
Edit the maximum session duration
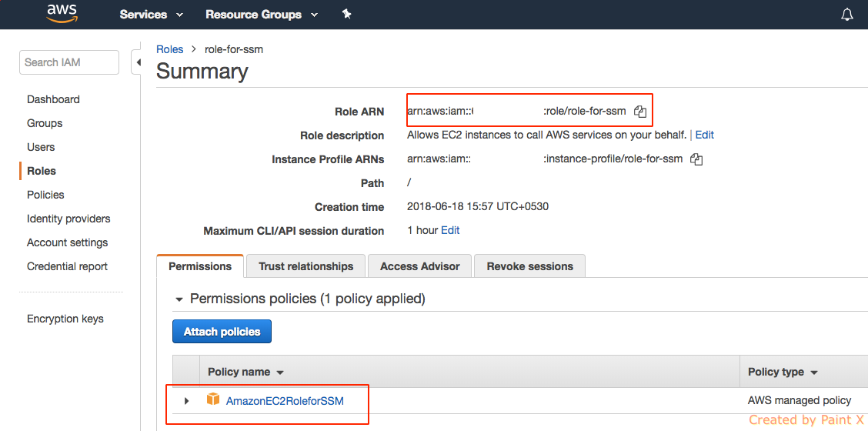coord(450,230)
